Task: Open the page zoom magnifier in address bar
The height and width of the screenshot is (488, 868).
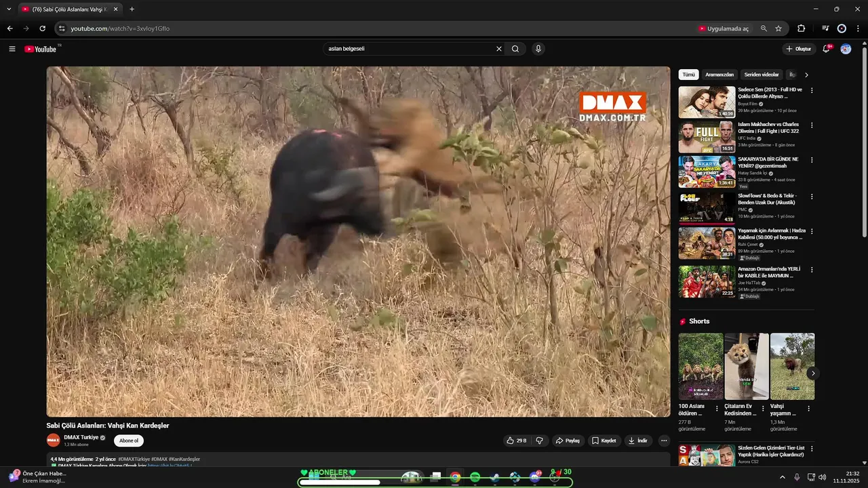Action: [x=764, y=28]
